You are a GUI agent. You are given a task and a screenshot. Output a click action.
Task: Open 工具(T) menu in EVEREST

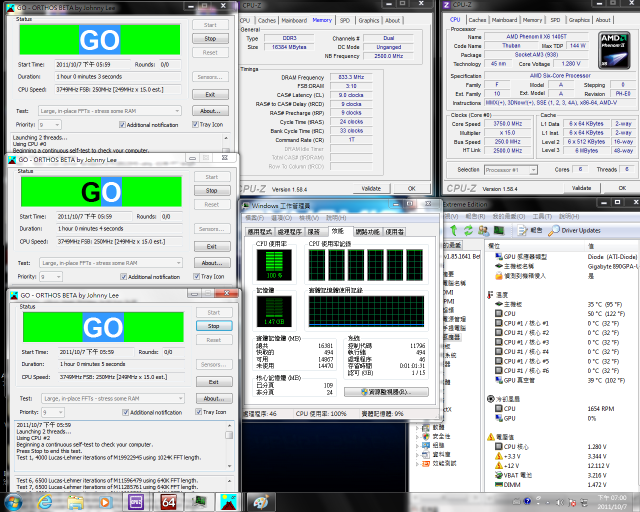click(x=542, y=216)
